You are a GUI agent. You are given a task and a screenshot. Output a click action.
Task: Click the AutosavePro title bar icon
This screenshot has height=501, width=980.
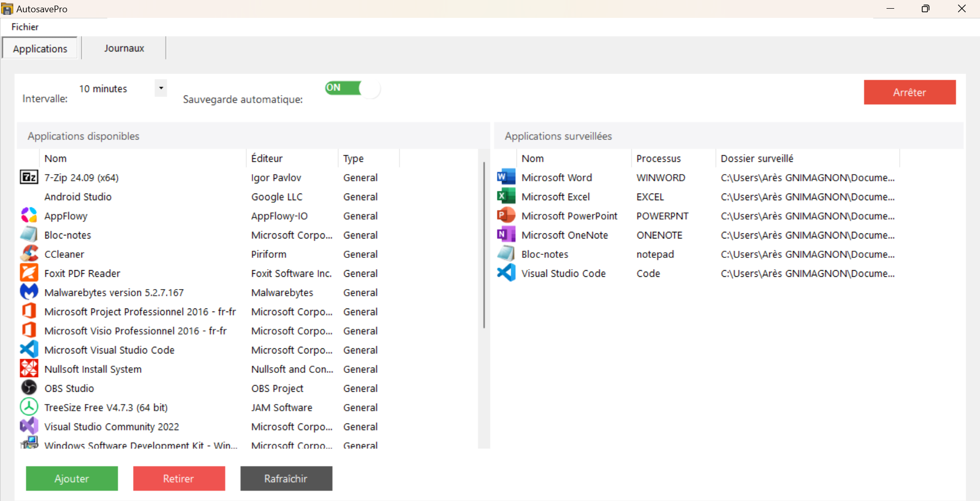7,9
